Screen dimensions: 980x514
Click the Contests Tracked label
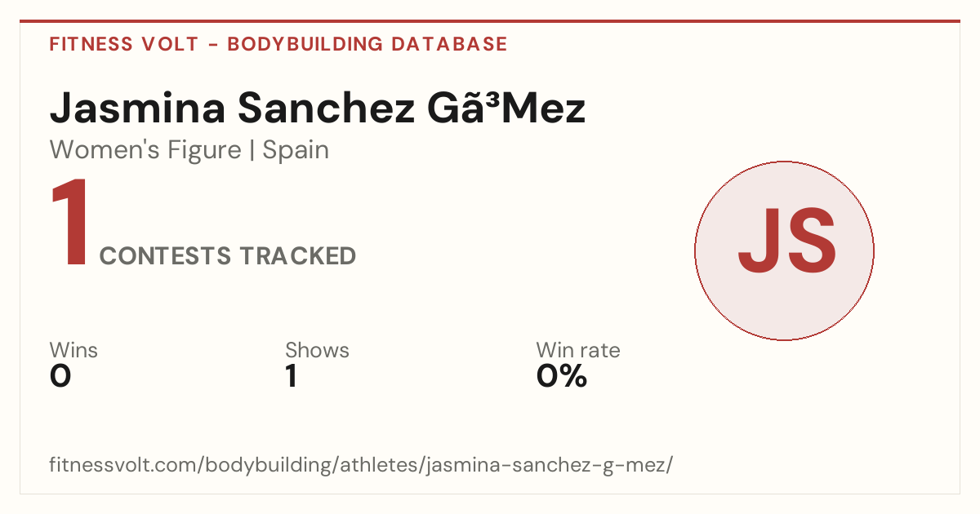pos(228,256)
